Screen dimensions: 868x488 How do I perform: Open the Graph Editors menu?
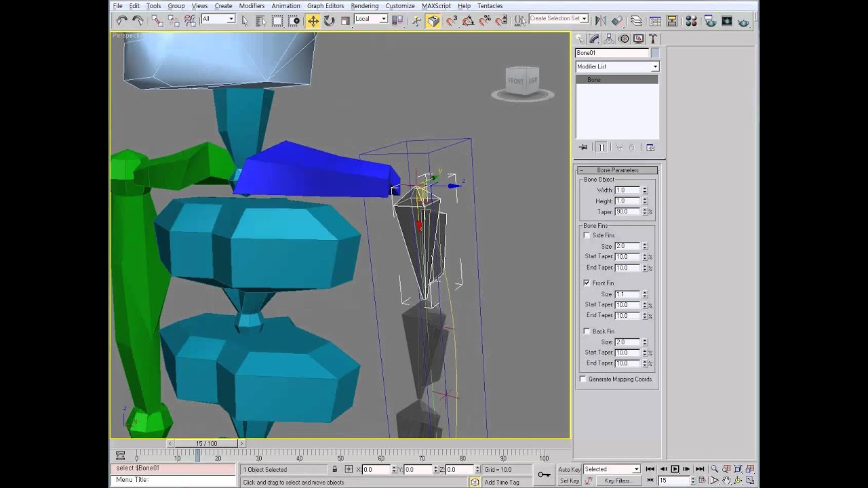(325, 5)
